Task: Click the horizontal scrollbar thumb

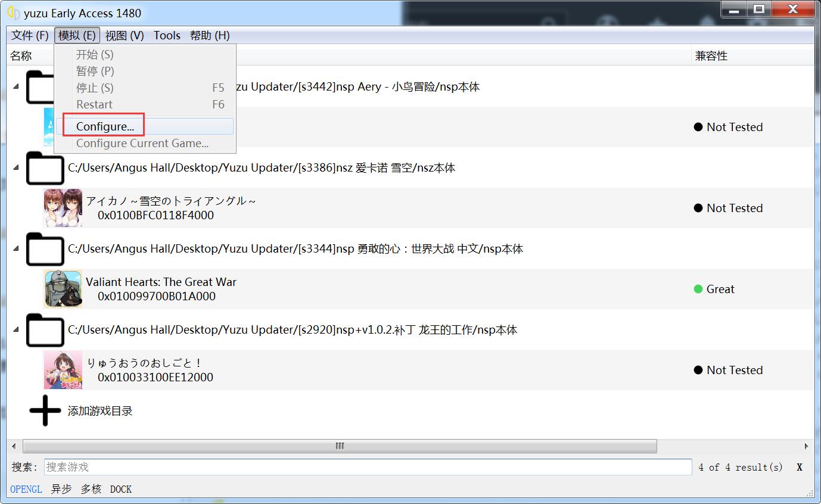Action: click(340, 446)
